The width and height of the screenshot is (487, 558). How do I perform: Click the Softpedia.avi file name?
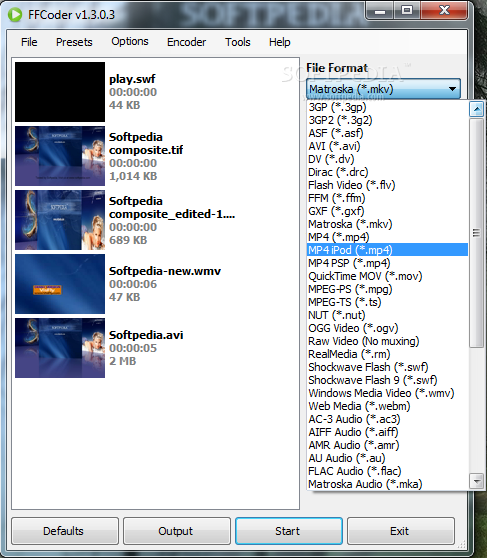tap(146, 335)
